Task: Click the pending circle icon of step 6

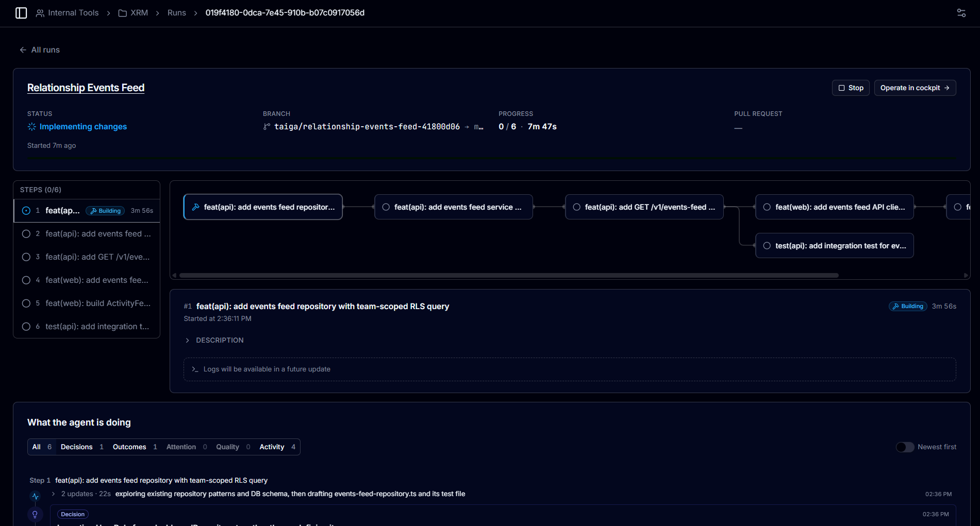Action: pyautogui.click(x=26, y=327)
